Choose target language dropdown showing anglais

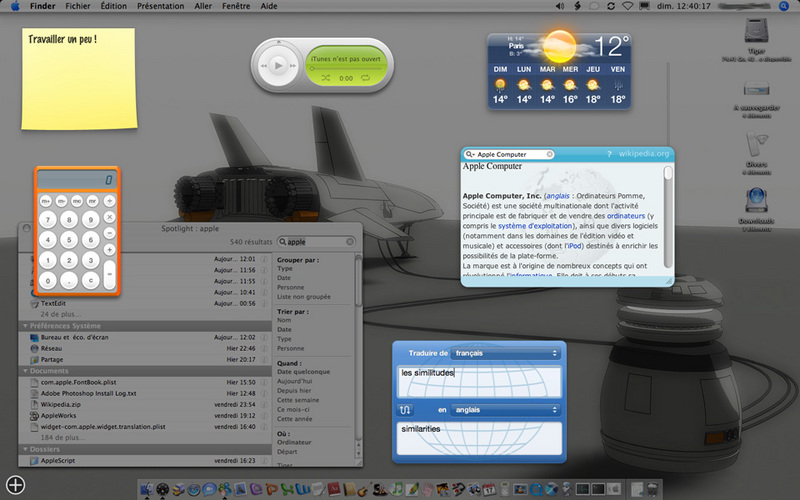click(x=506, y=410)
